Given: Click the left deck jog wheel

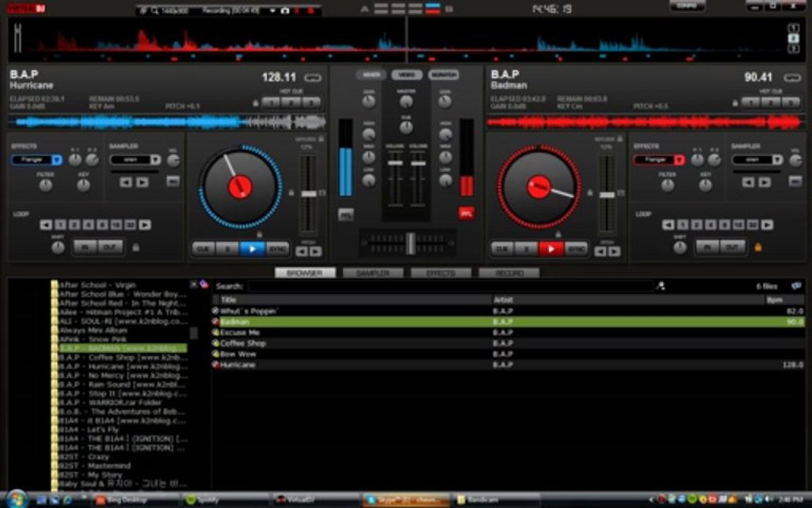Looking at the screenshot, I should (240, 187).
